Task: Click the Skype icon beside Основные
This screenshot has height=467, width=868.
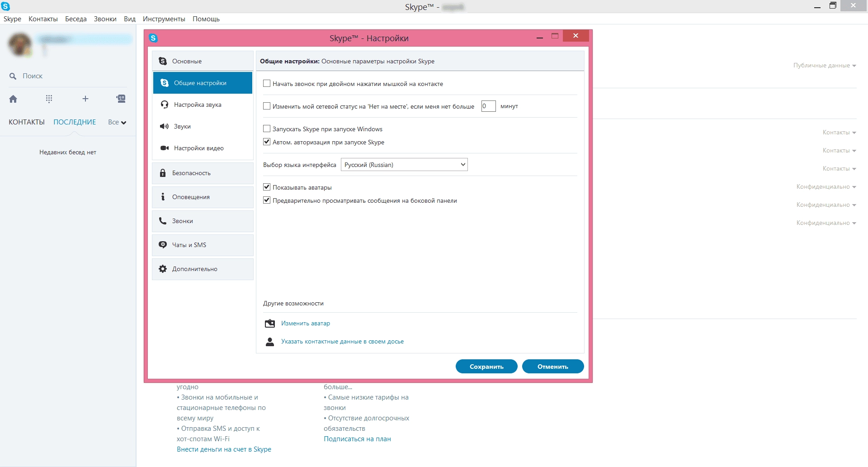Action: pyautogui.click(x=163, y=61)
